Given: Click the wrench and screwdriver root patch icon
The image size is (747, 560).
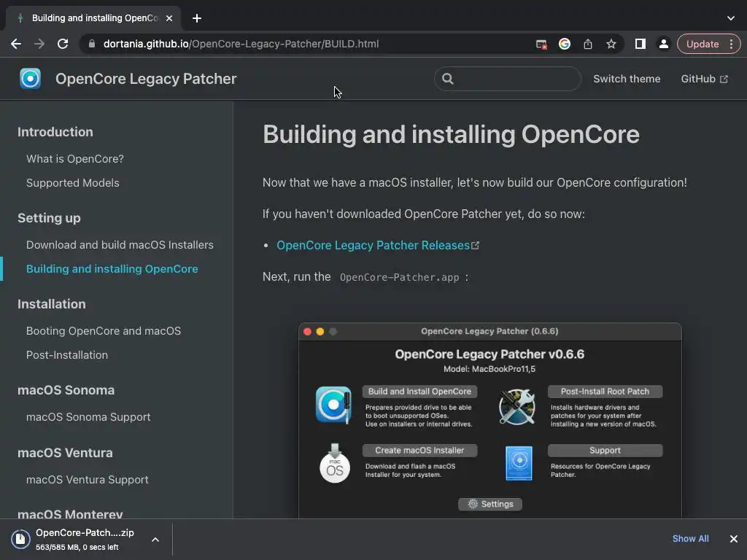Looking at the screenshot, I should coord(517,406).
